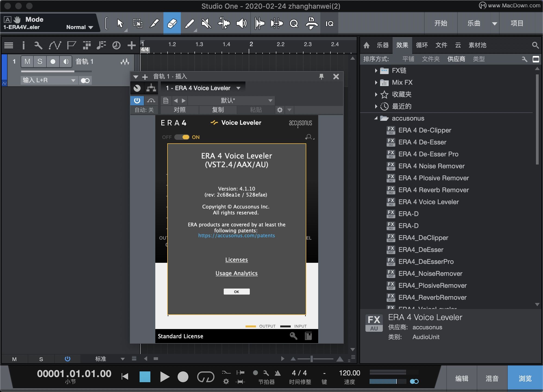Collapse the accusonus vendor folder

(376, 118)
